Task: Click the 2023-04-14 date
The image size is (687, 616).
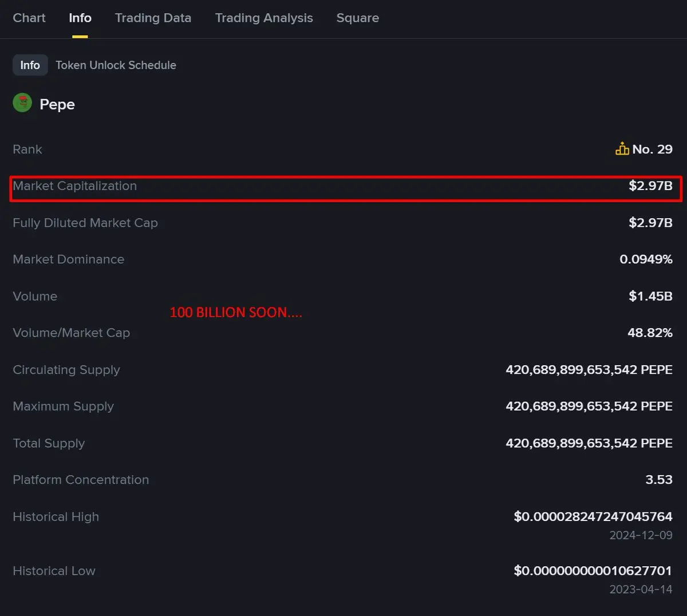Action: [641, 590]
